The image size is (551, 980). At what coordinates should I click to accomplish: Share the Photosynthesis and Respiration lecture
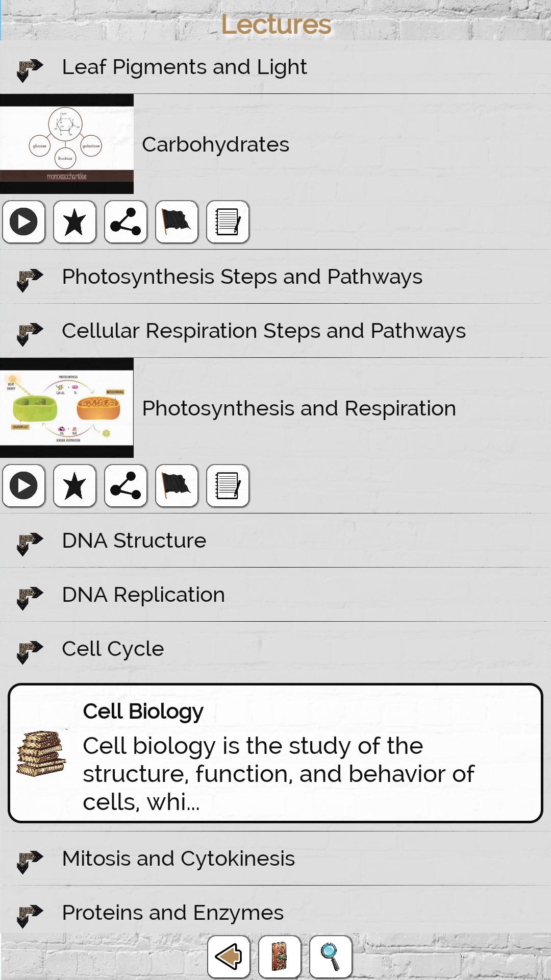[x=126, y=486]
